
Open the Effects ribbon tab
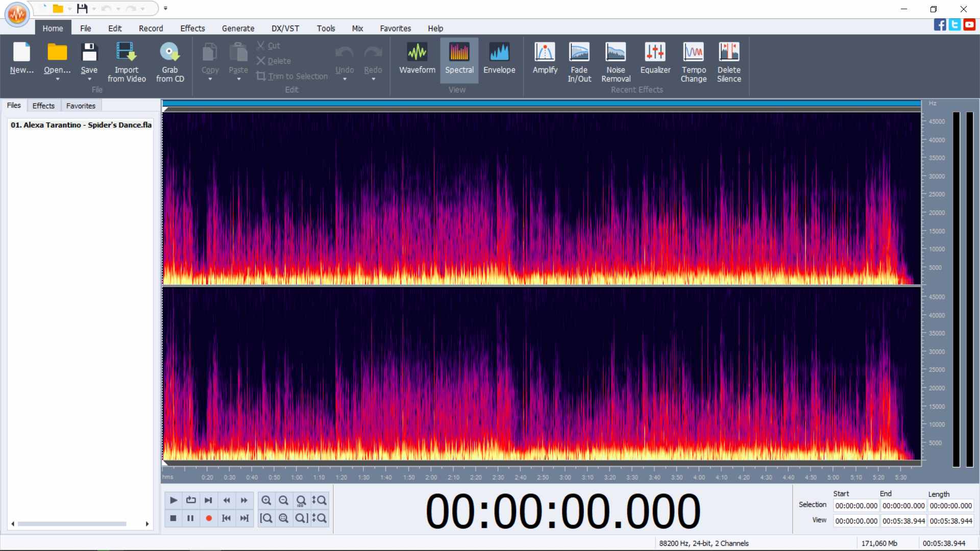[x=192, y=29]
